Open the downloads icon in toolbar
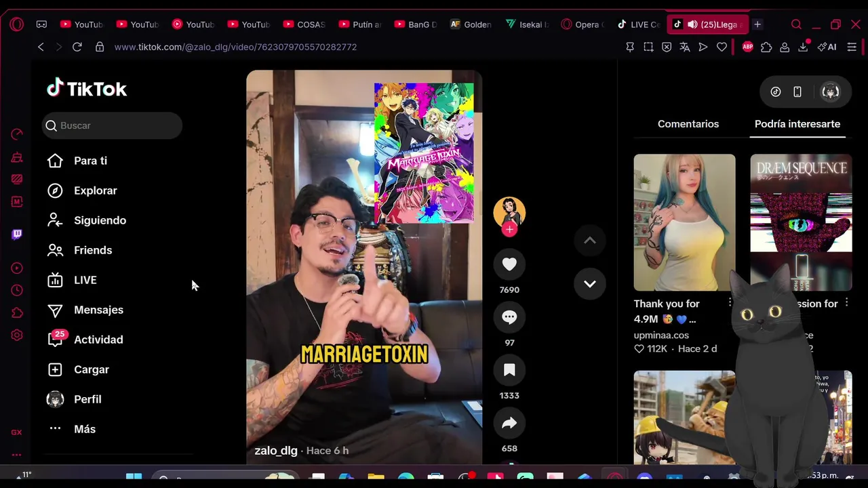 click(x=803, y=47)
